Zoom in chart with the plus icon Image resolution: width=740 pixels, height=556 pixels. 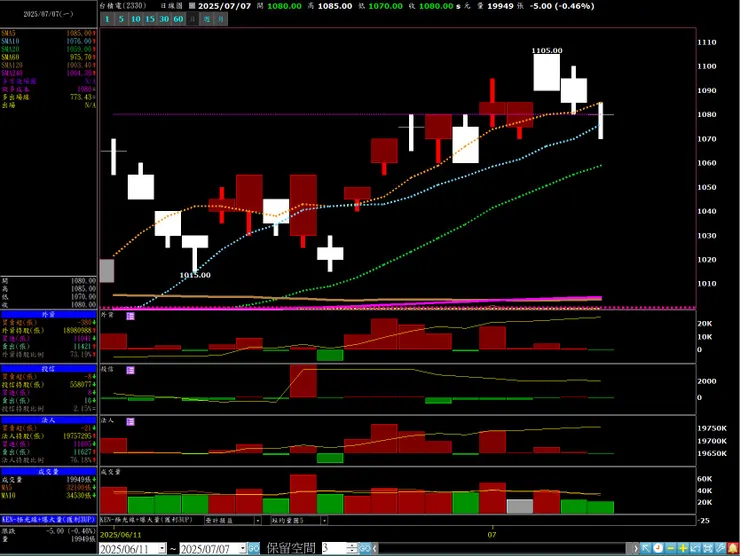coord(682,548)
